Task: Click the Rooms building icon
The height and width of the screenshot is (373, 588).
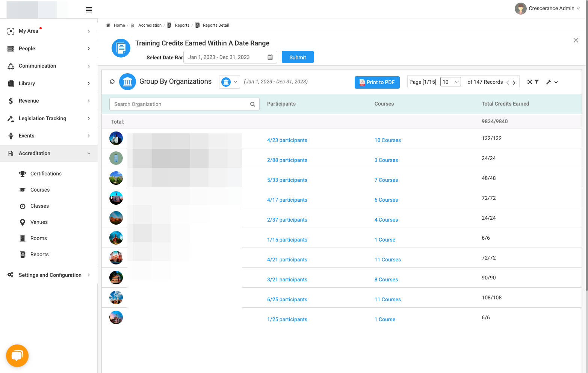Action: pyautogui.click(x=23, y=238)
